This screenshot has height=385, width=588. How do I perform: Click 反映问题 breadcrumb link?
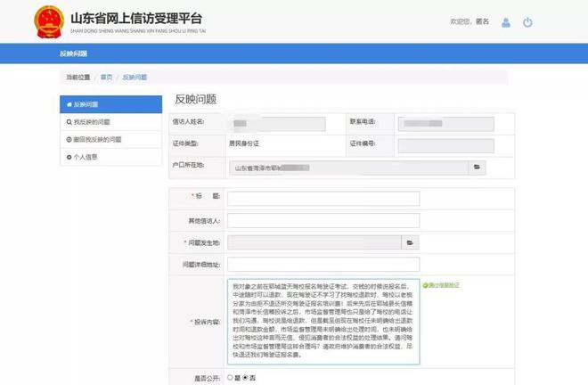(x=135, y=78)
